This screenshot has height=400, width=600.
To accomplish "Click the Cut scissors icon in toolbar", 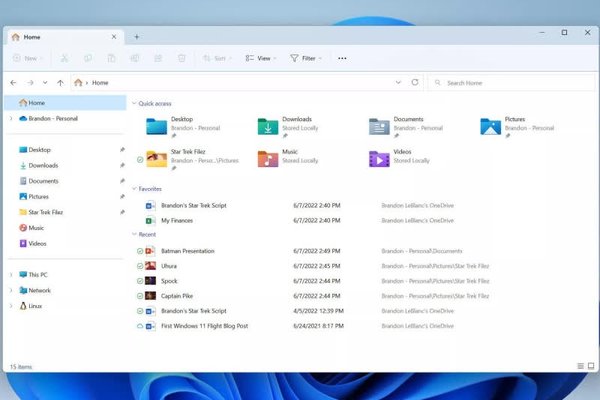I will click(64, 58).
